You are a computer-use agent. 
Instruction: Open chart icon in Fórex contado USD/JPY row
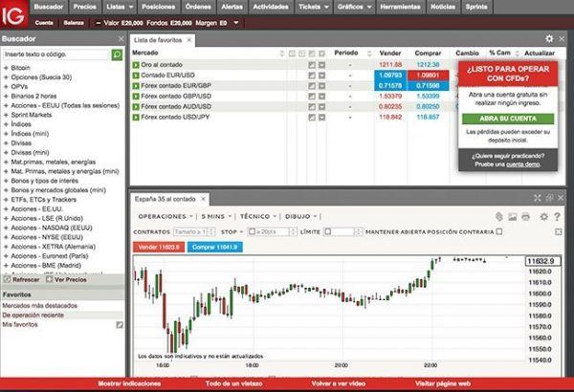312,118
